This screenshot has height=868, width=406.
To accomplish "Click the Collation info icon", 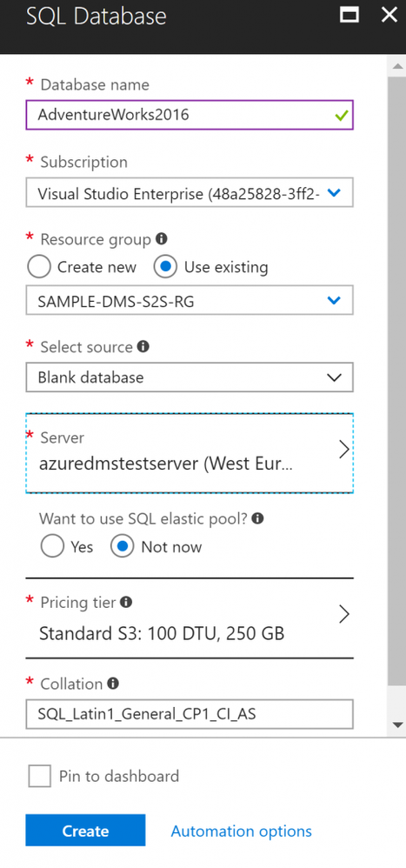I will point(113,684).
